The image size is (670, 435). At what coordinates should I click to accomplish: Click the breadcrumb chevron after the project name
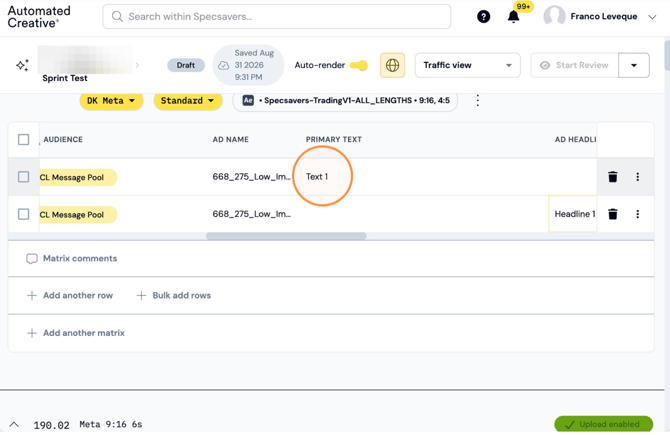click(x=137, y=65)
